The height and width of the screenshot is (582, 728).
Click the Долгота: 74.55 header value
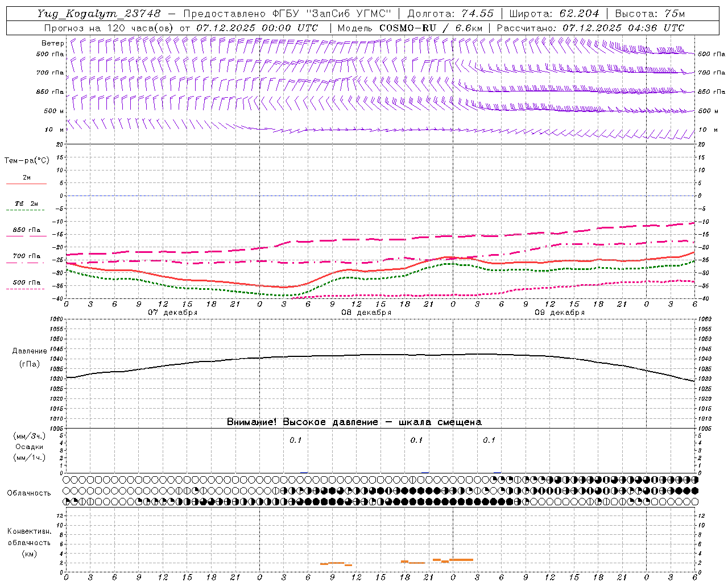(x=450, y=14)
